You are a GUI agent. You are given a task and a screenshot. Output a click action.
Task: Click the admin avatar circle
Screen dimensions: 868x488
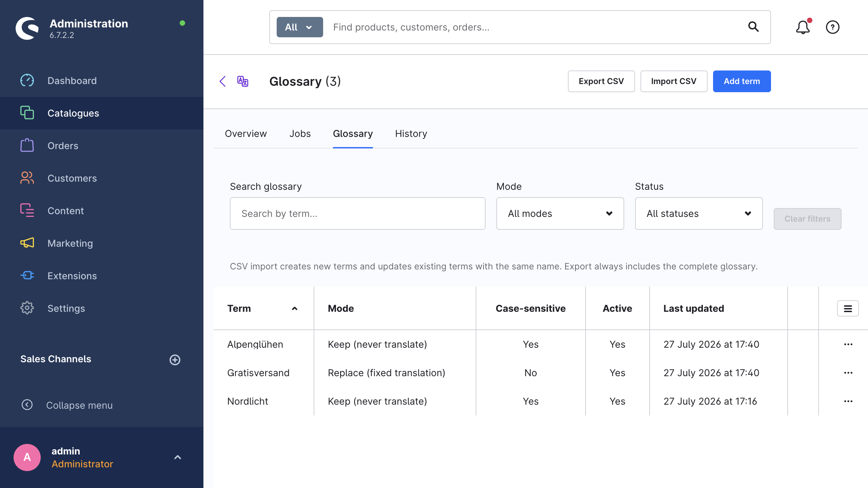coord(27,457)
